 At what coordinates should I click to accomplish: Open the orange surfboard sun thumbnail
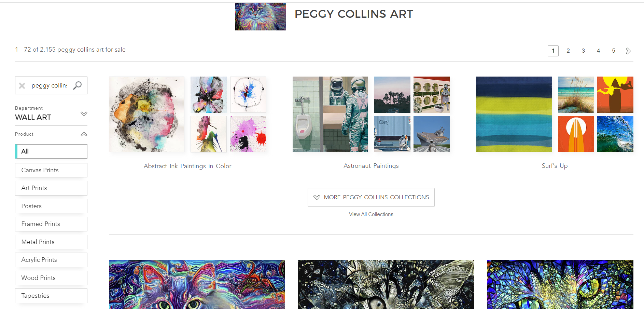tap(576, 134)
